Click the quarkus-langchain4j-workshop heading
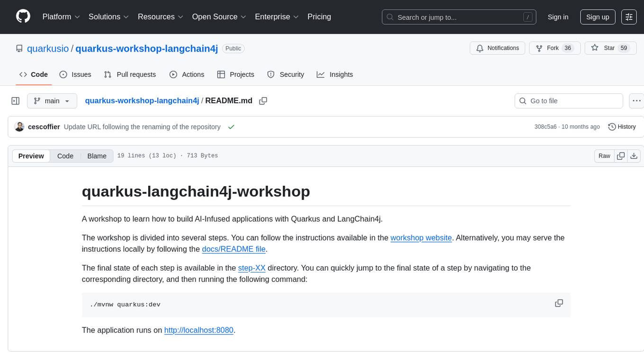 (196, 191)
